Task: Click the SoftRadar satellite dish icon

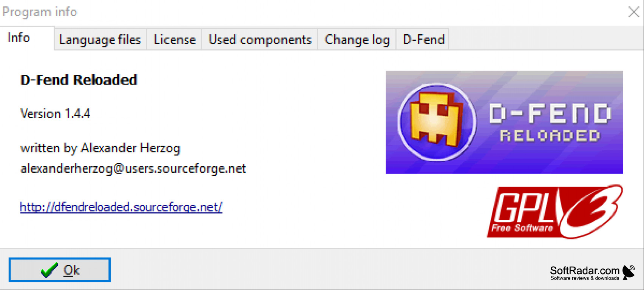Action: [629, 272]
